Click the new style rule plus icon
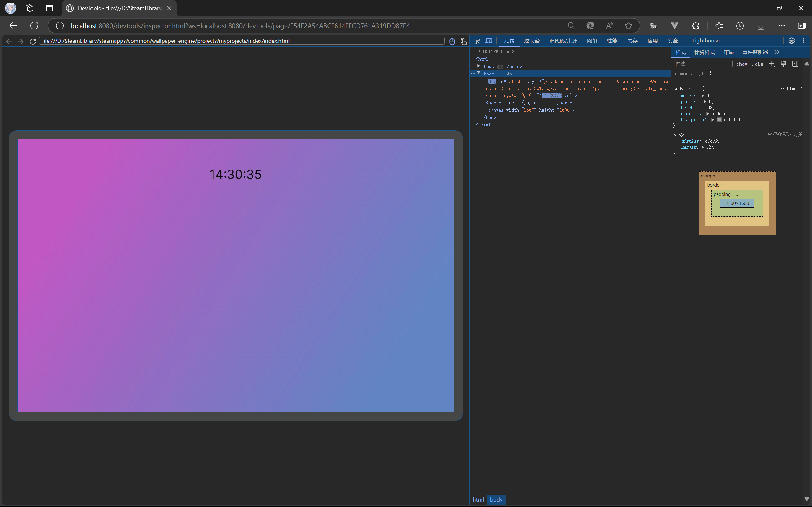Screen dimensions: 812x507 point(771,64)
